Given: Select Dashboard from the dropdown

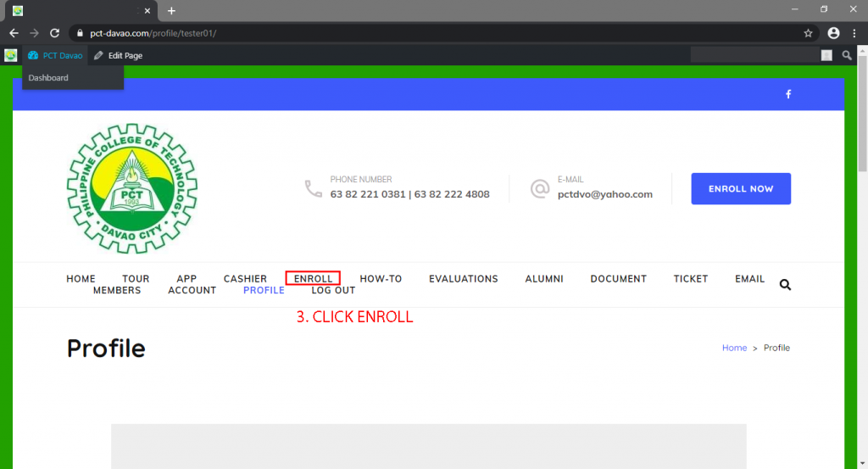Looking at the screenshot, I should click(x=48, y=78).
